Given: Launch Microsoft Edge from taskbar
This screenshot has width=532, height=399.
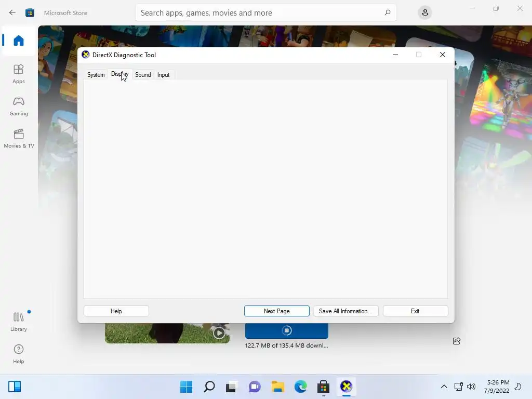Looking at the screenshot, I should 301,387.
